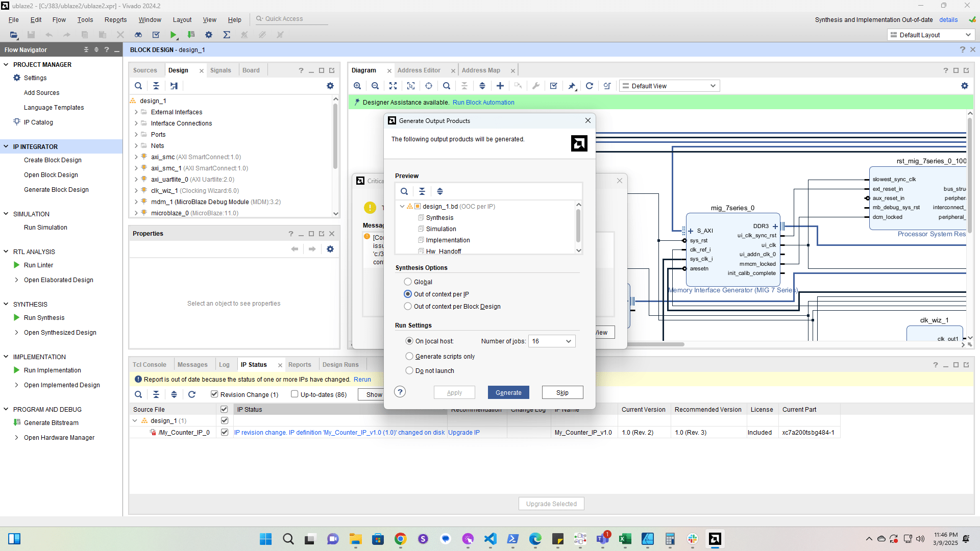The height and width of the screenshot is (551, 980).
Task: Open the Reports menu
Action: [115, 19]
